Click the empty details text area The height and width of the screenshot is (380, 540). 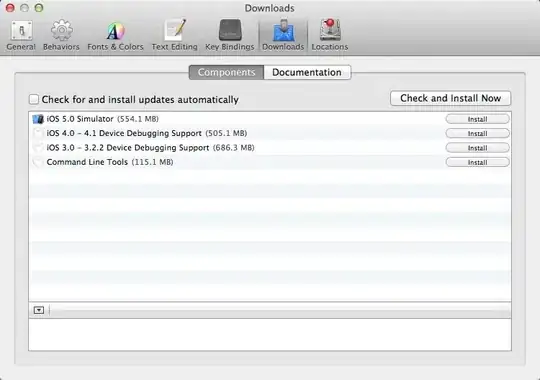tap(270, 335)
